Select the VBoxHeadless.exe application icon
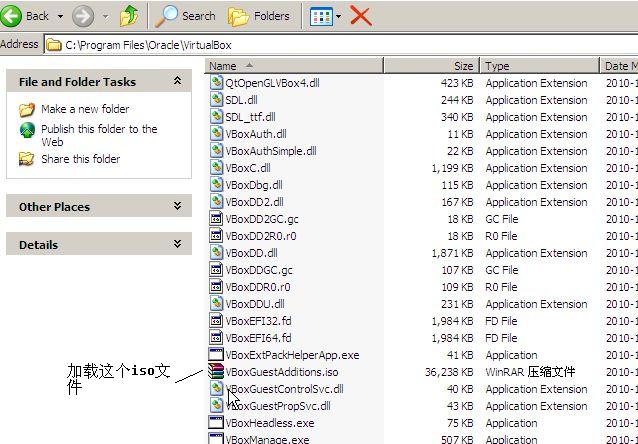 (x=216, y=422)
